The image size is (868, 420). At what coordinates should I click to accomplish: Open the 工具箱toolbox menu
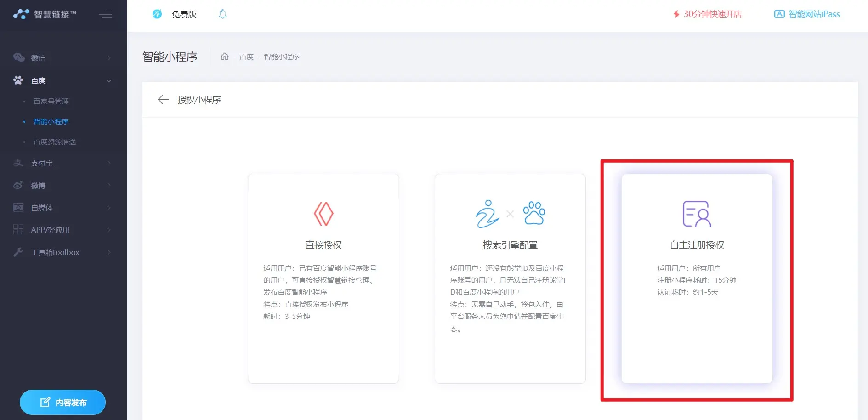62,252
